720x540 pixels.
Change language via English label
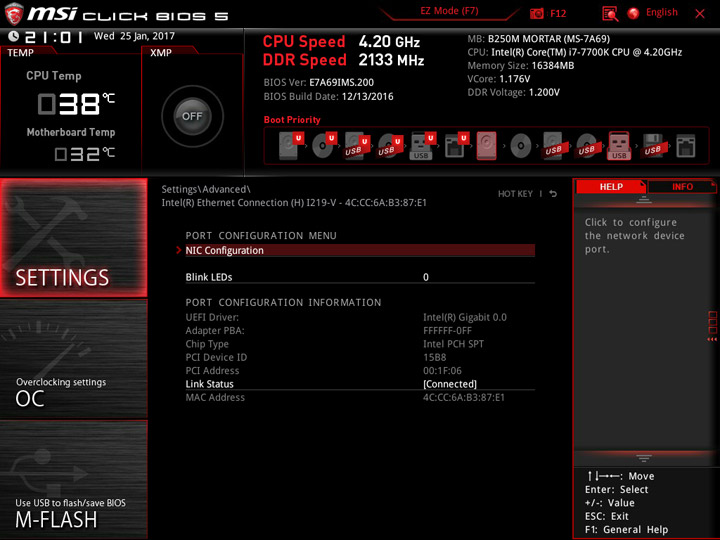tap(662, 12)
